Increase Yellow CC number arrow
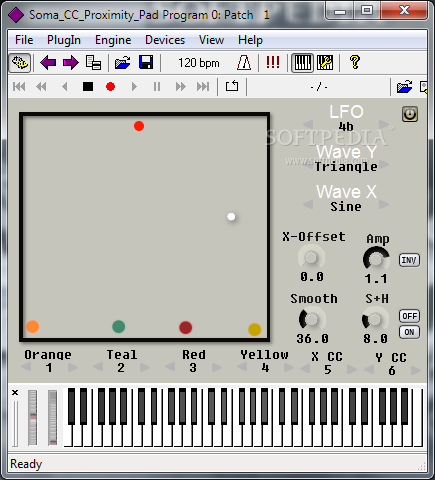Screen dimensions: 435x480 coord(289,367)
